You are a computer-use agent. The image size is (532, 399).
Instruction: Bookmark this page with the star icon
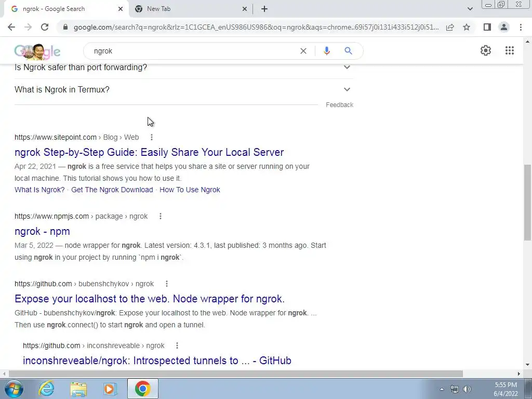coord(467,27)
